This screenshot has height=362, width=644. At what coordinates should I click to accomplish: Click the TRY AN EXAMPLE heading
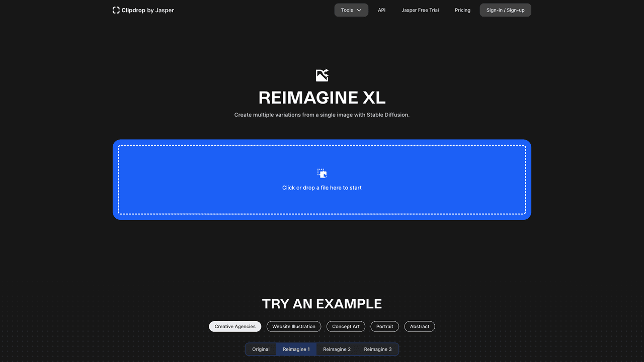click(322, 304)
